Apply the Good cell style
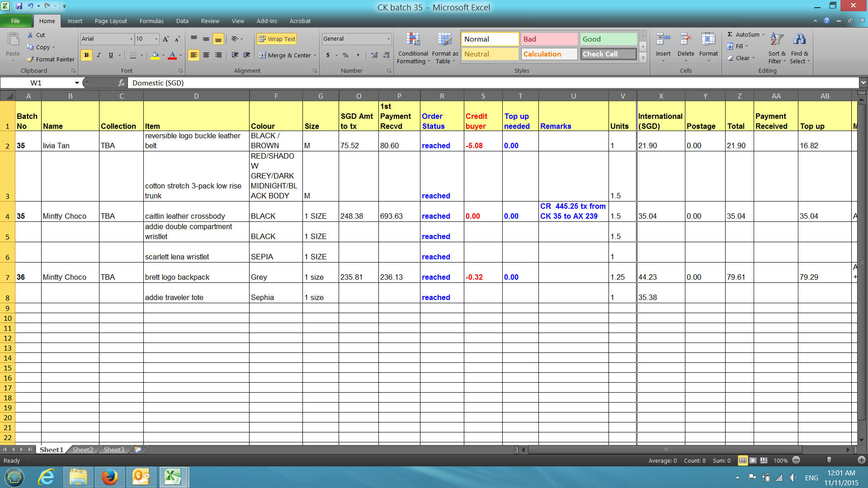 [609, 39]
